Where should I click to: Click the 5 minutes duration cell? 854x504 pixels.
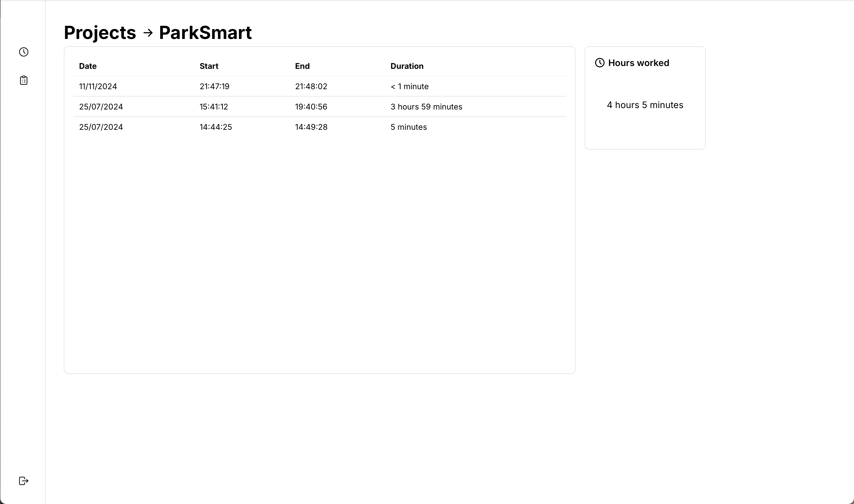(408, 127)
